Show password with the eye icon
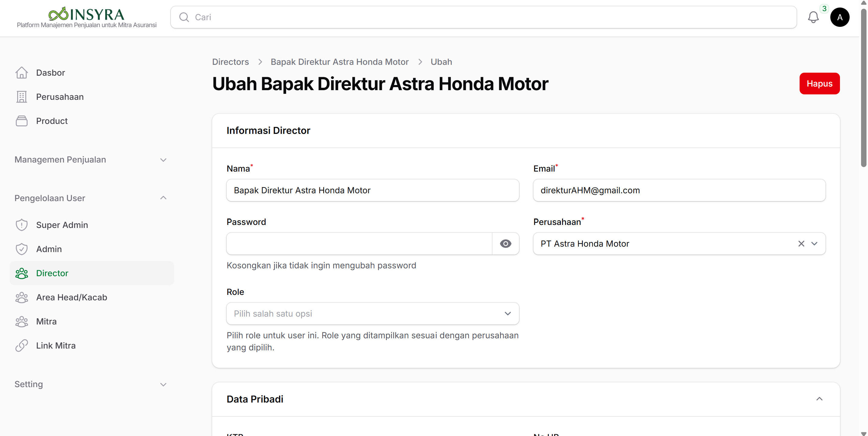868x436 pixels. click(505, 243)
